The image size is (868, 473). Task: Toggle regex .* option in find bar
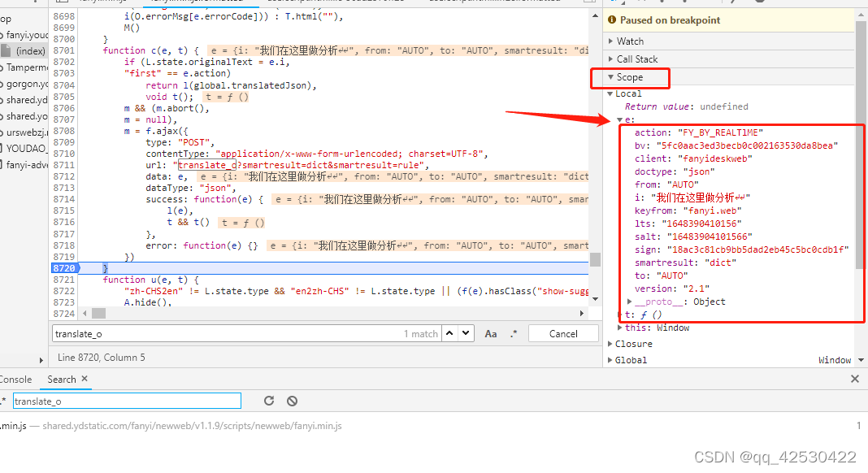point(514,333)
